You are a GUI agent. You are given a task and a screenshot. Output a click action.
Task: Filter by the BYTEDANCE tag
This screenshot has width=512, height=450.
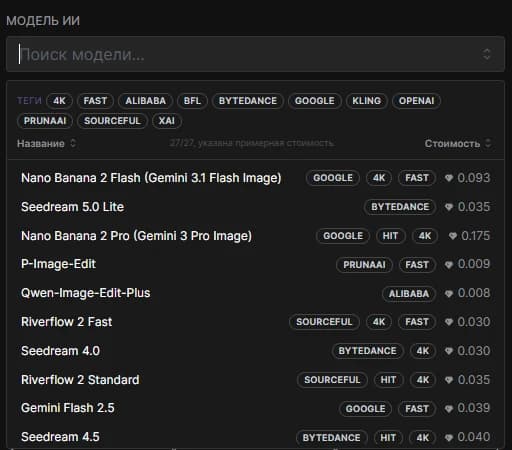point(248,101)
